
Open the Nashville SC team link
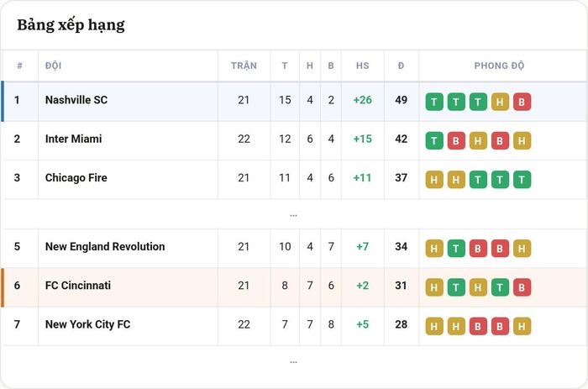(x=76, y=100)
